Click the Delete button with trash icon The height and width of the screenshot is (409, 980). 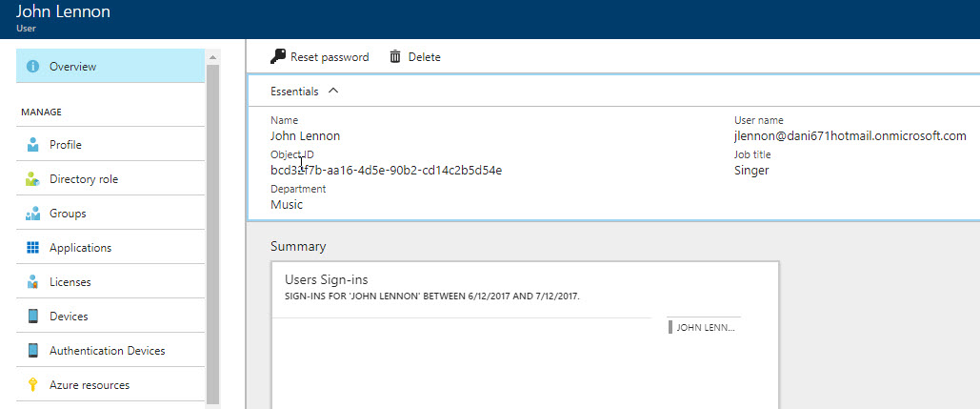415,57
